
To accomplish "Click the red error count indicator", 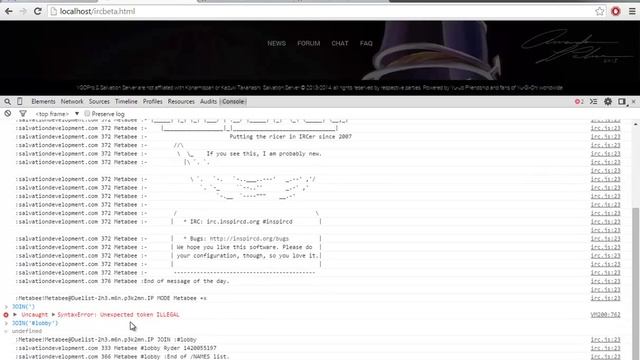I will (x=579, y=102).
